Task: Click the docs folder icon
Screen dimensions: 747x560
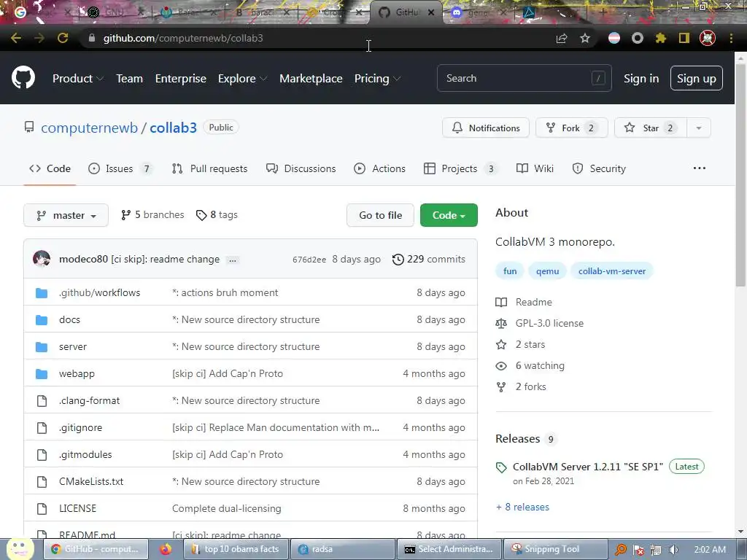Action: pos(42,319)
